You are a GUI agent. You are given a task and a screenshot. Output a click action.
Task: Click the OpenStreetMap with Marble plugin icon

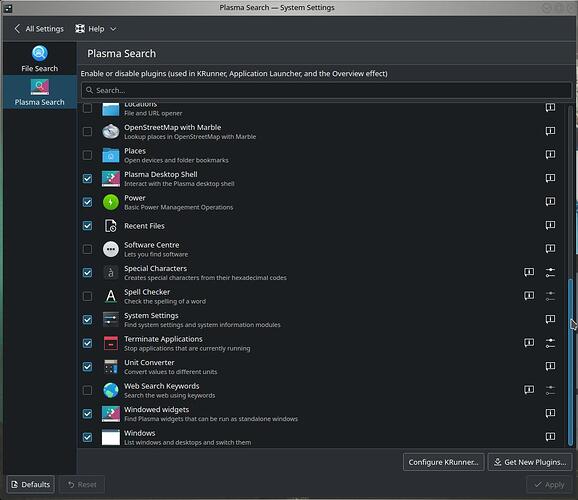(111, 132)
